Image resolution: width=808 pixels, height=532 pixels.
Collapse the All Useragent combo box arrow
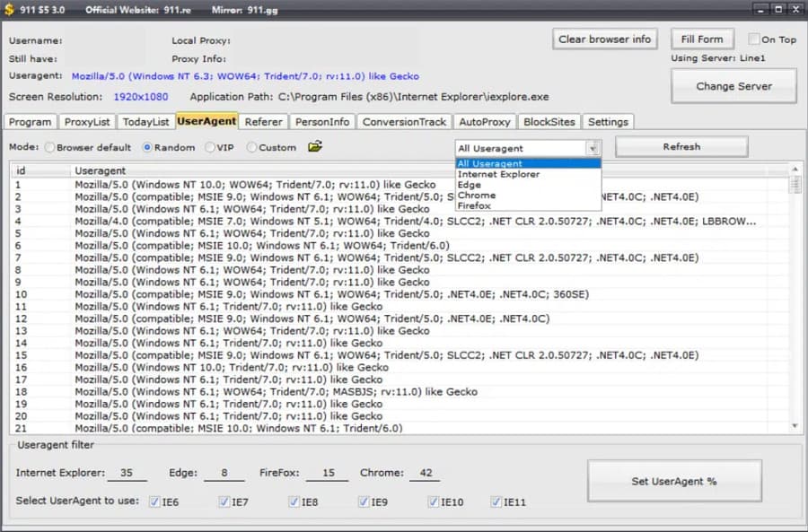tap(593, 148)
